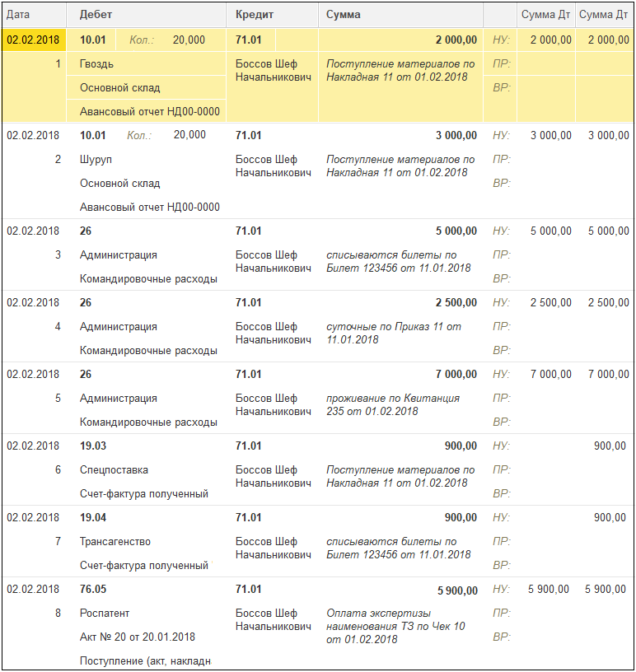Click the first Сумма Дт column header

tap(545, 15)
